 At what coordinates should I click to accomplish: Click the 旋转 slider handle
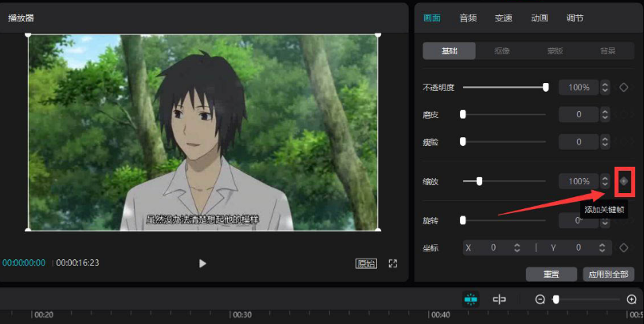(463, 220)
